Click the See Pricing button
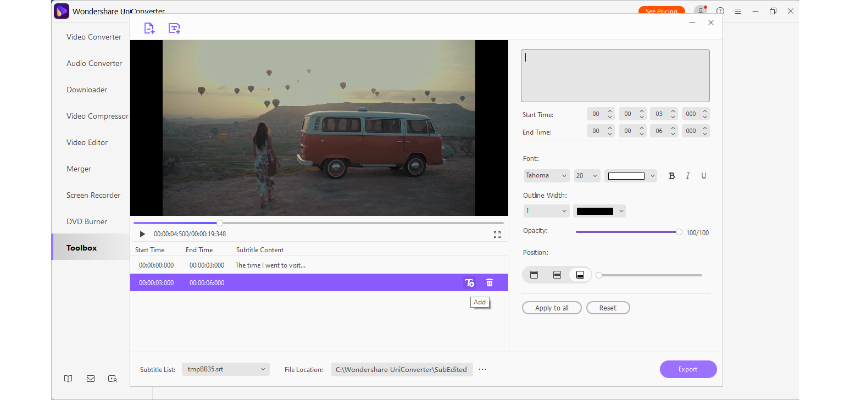Image resolution: width=850 pixels, height=400 pixels. coord(661,10)
